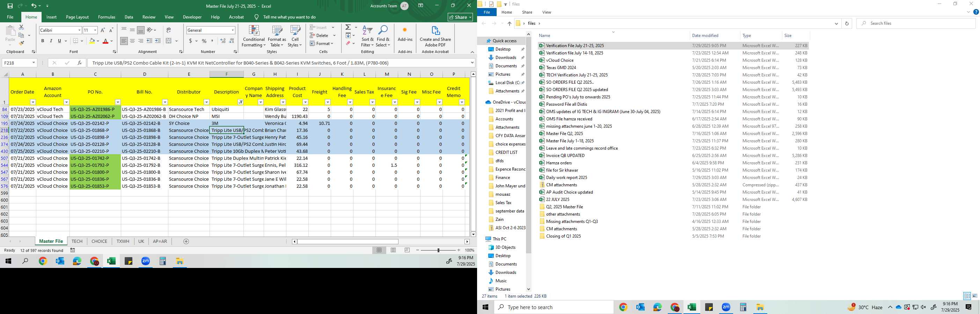The width and height of the screenshot is (980, 314).
Task: Click the Add-ins button
Action: (x=405, y=34)
